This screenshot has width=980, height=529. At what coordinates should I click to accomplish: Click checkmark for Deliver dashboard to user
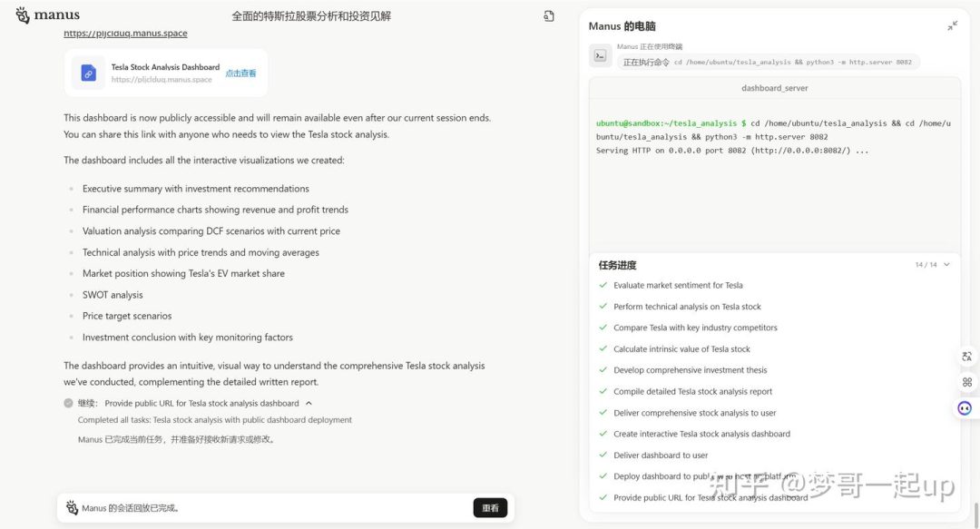(x=603, y=456)
